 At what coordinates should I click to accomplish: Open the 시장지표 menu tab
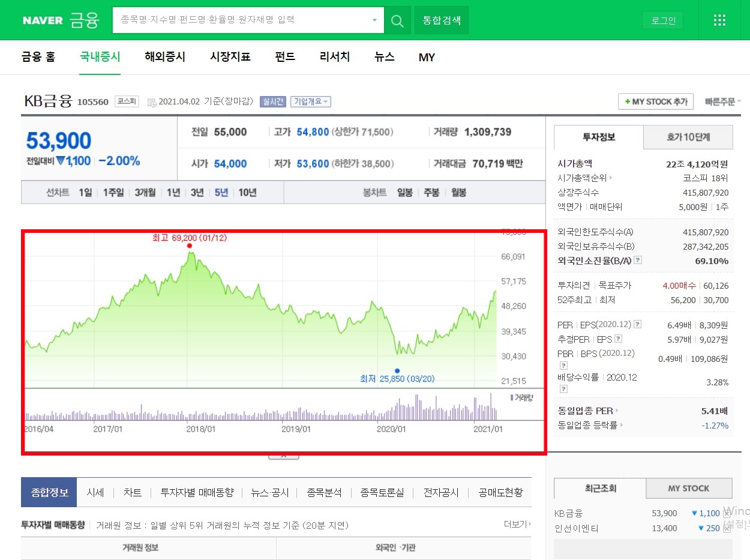point(230,58)
